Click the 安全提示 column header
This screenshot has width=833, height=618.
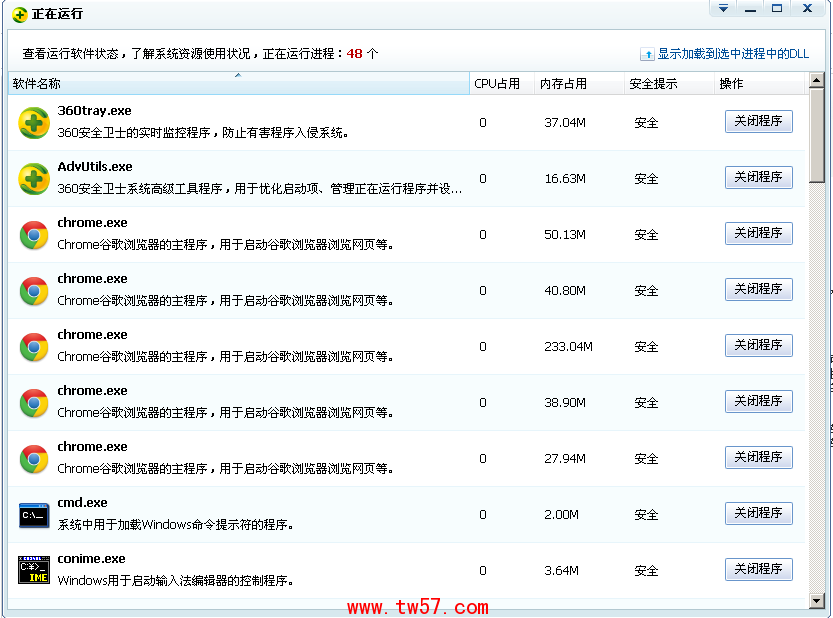(653, 84)
